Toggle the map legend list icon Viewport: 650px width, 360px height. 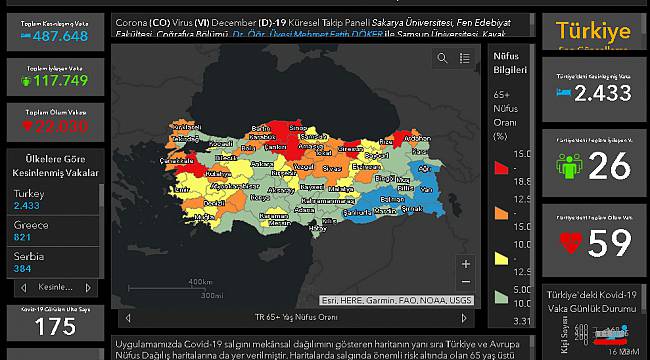pos(464,58)
